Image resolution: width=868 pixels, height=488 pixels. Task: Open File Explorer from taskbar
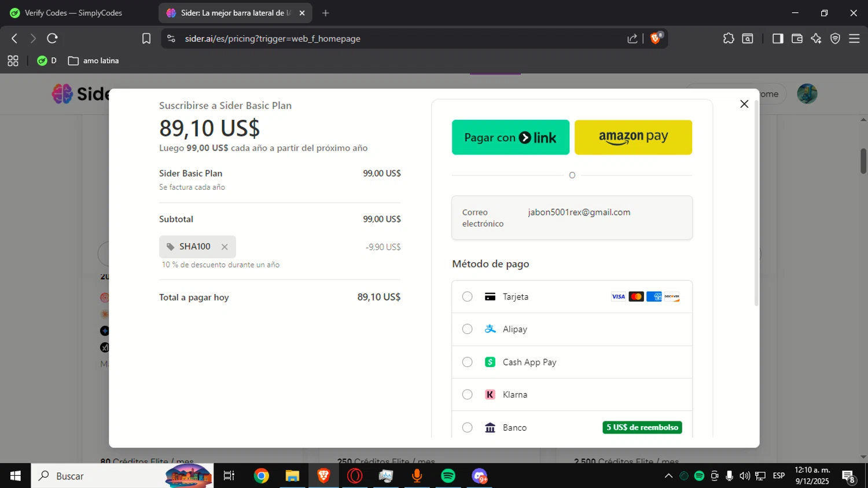pos(292,476)
